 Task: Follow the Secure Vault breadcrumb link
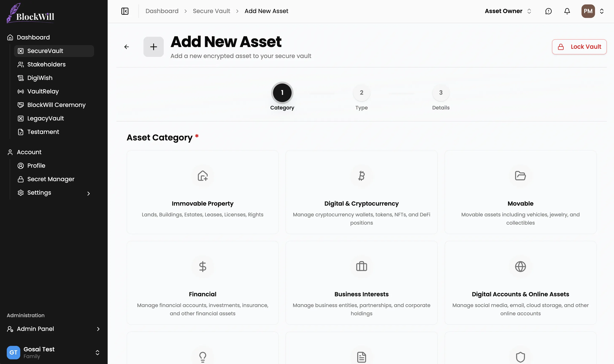211,11
